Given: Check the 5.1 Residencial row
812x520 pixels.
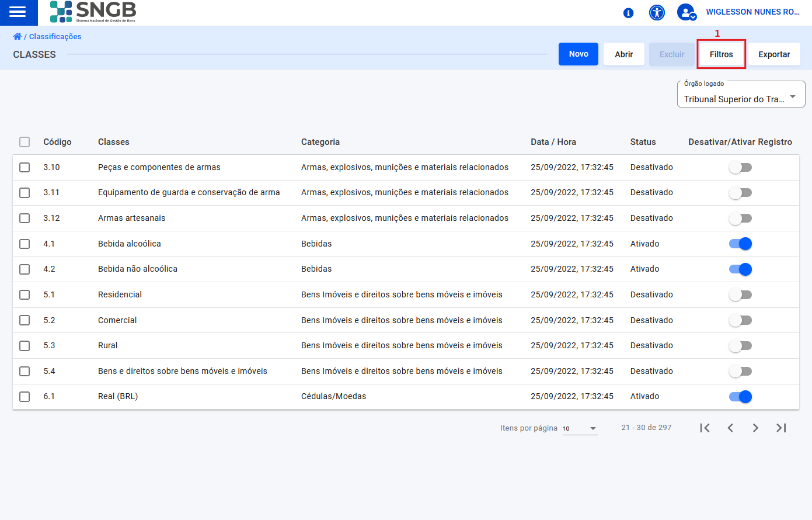Looking at the screenshot, I should [25, 294].
